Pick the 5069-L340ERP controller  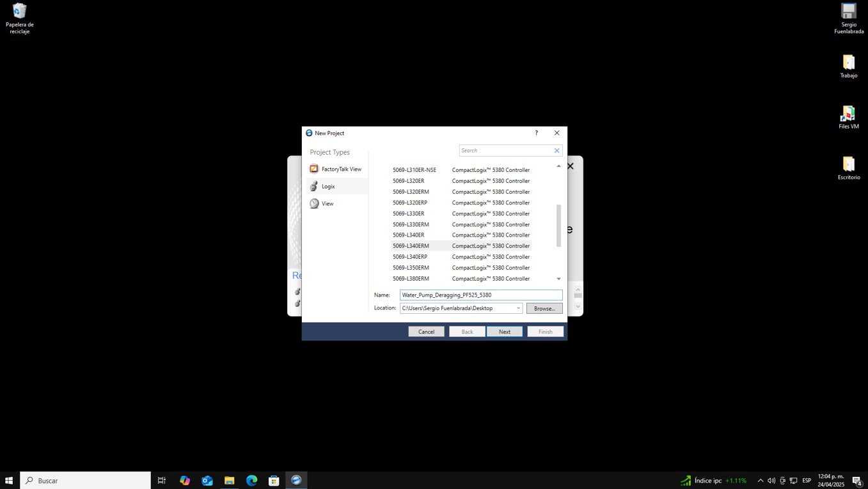pos(461,256)
